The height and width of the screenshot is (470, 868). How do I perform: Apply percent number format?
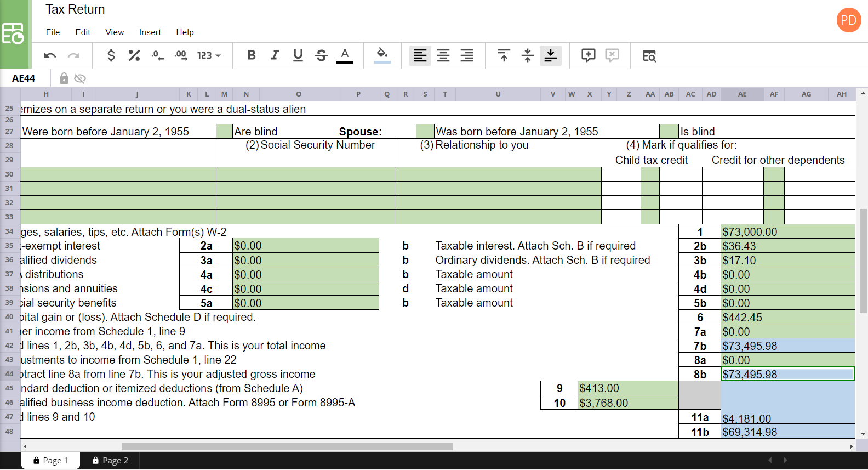pyautogui.click(x=134, y=55)
